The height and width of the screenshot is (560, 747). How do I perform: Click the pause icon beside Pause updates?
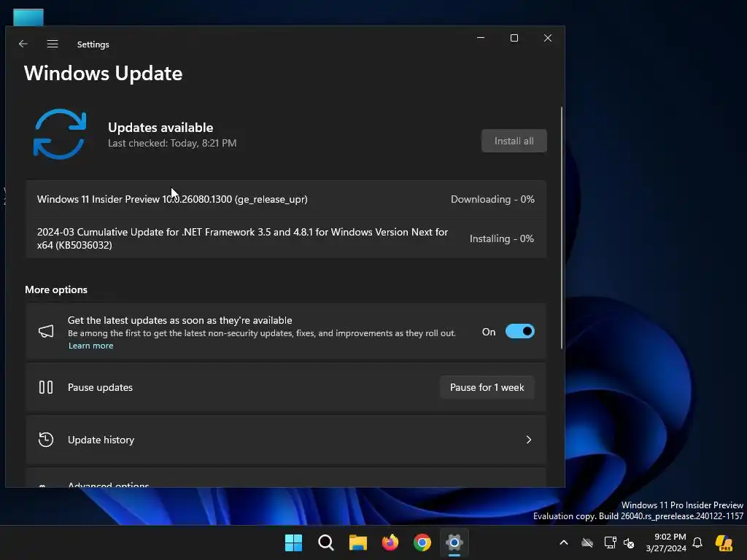pos(46,387)
